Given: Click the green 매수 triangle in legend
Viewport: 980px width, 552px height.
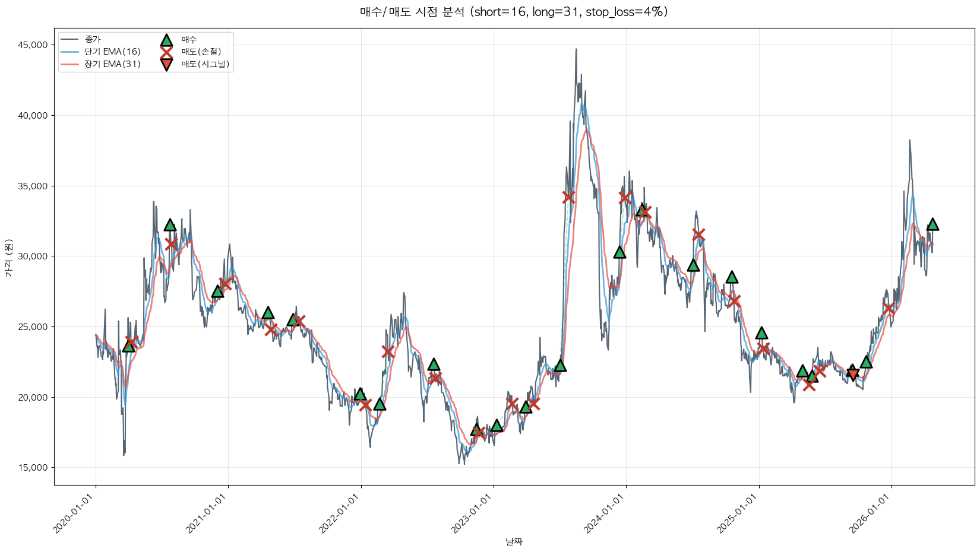Looking at the screenshot, I should pos(166,40).
